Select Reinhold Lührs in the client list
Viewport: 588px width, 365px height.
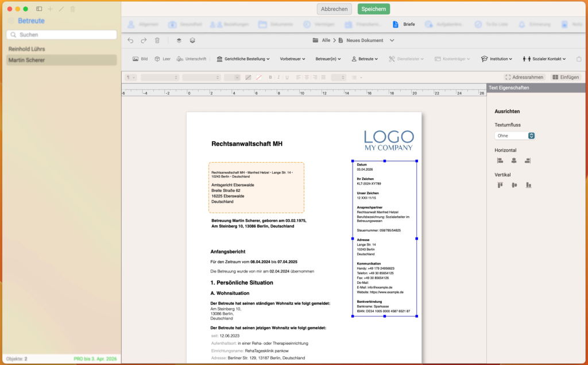click(x=27, y=49)
